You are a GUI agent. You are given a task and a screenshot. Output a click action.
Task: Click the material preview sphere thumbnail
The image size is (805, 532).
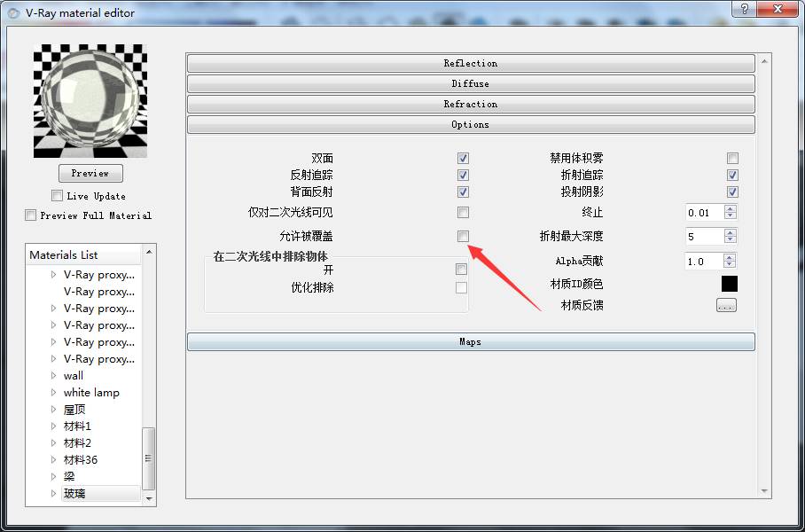[x=90, y=102]
